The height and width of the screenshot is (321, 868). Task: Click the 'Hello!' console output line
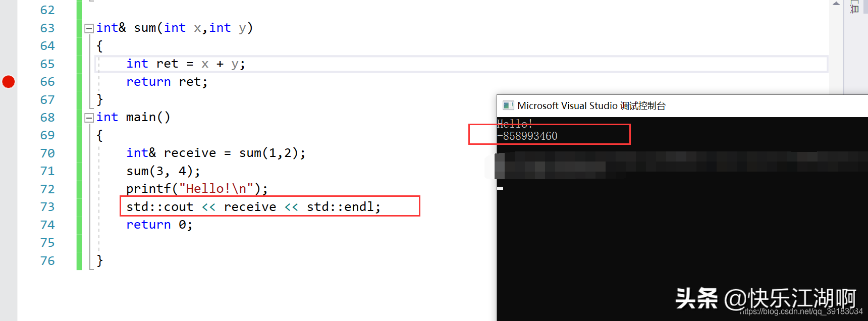pos(515,124)
